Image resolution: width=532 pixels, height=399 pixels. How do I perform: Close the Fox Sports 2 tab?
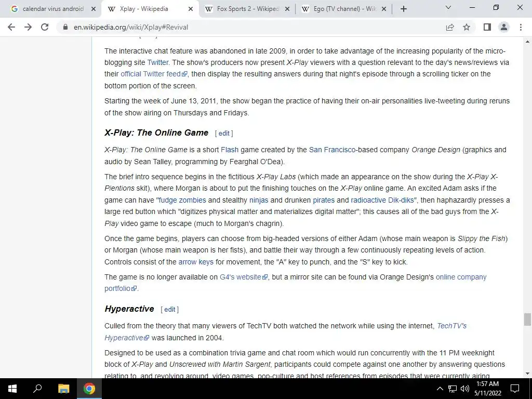[287, 9]
